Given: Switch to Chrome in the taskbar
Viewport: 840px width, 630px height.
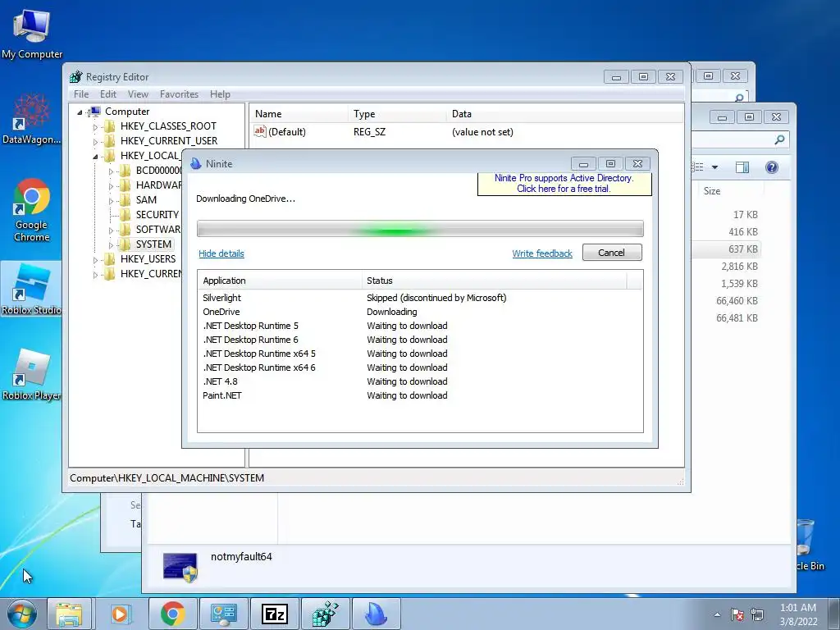Looking at the screenshot, I should click(172, 614).
